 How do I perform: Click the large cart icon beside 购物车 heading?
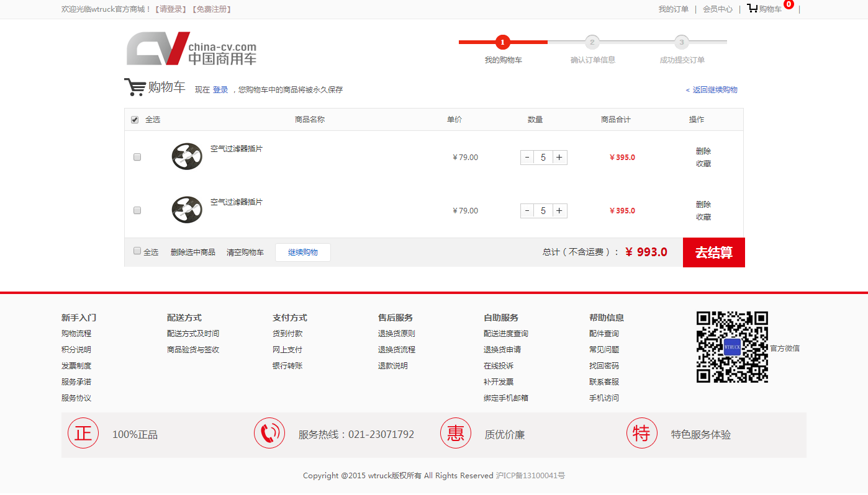click(x=134, y=87)
